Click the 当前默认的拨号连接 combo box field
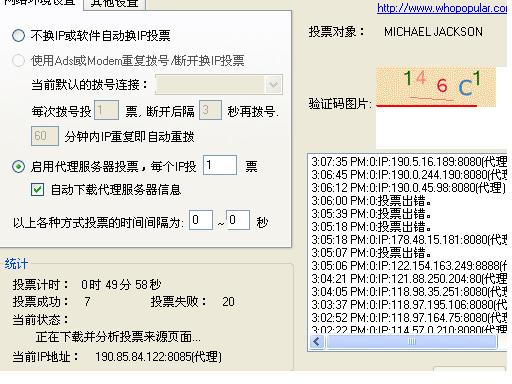Image resolution: width=512 pixels, height=384 pixels. (219, 85)
